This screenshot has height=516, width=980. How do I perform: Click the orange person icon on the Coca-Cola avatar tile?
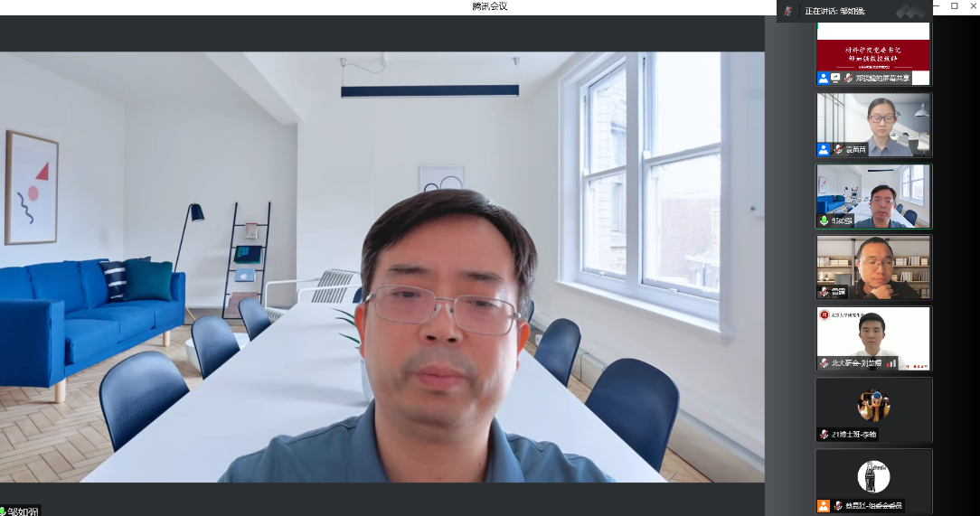click(x=823, y=505)
